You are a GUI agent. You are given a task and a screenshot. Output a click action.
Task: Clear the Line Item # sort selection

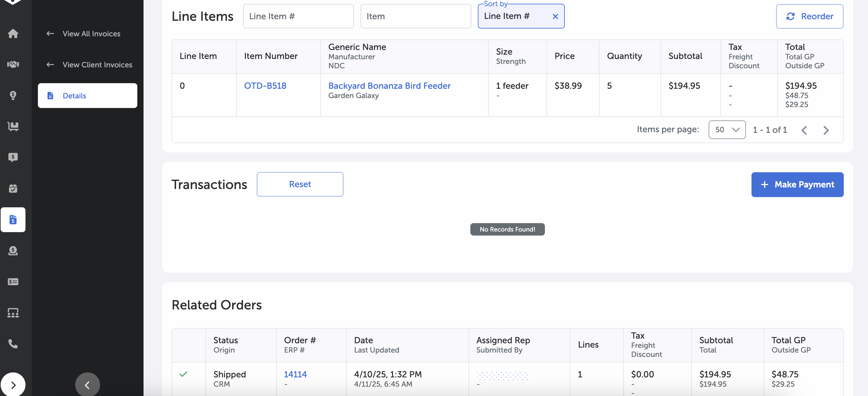pyautogui.click(x=555, y=16)
